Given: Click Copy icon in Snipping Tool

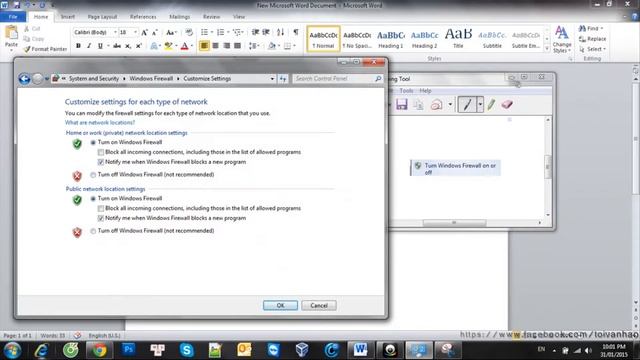Looking at the screenshot, I should (418, 104).
